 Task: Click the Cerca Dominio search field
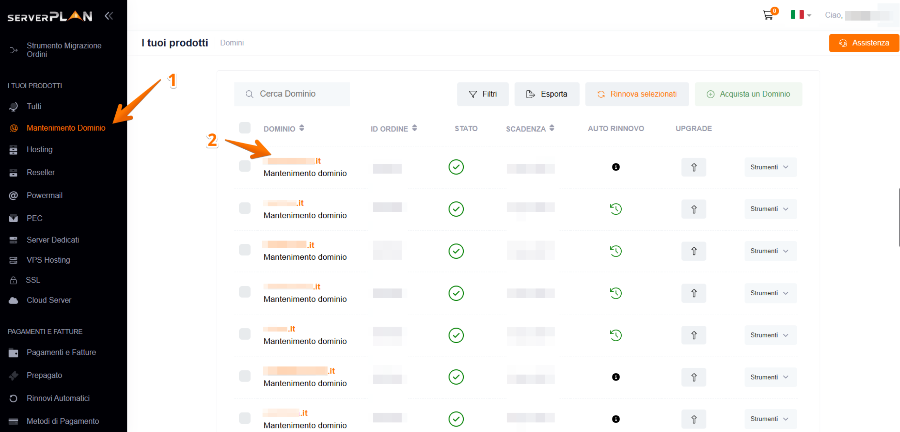tap(292, 94)
